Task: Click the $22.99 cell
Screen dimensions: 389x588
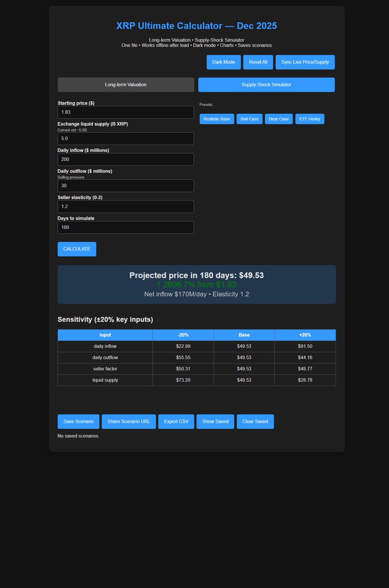Action: pyautogui.click(x=183, y=346)
